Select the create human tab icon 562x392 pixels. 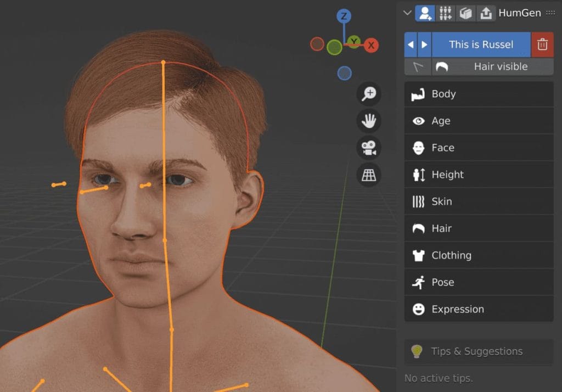point(424,13)
